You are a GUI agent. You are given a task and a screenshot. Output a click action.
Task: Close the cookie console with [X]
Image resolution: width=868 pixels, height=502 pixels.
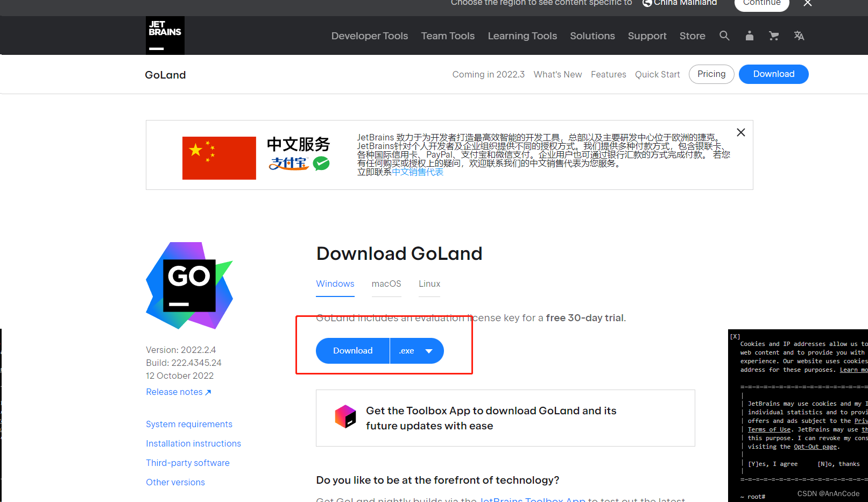[735, 336]
